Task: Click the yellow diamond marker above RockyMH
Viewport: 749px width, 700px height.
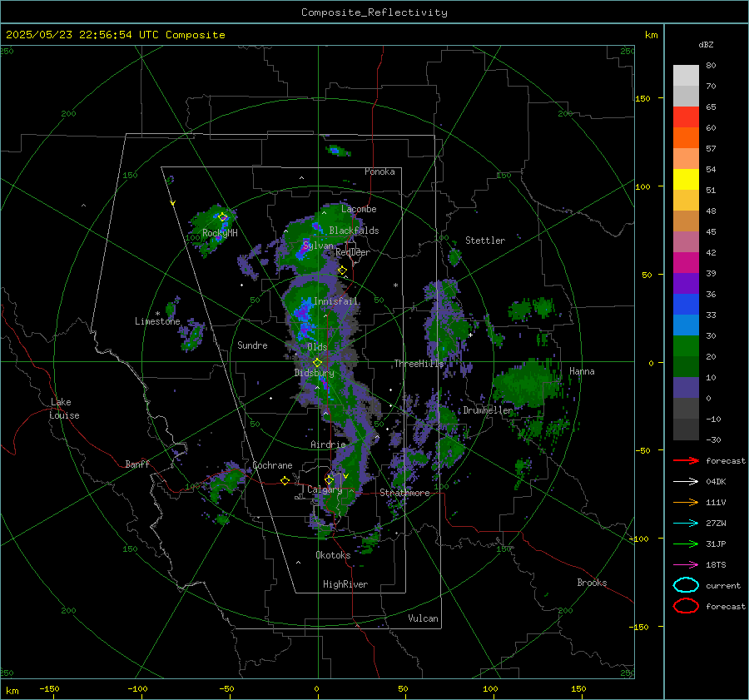Action: [x=222, y=217]
